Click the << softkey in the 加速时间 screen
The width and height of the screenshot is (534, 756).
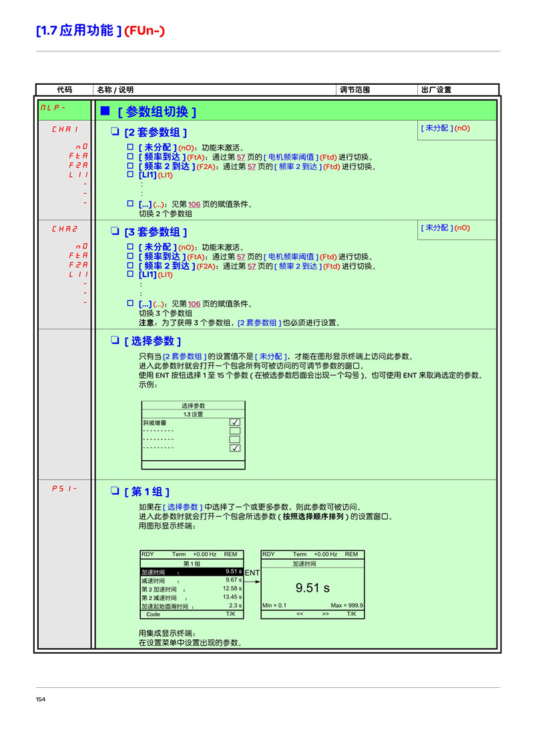300,614
